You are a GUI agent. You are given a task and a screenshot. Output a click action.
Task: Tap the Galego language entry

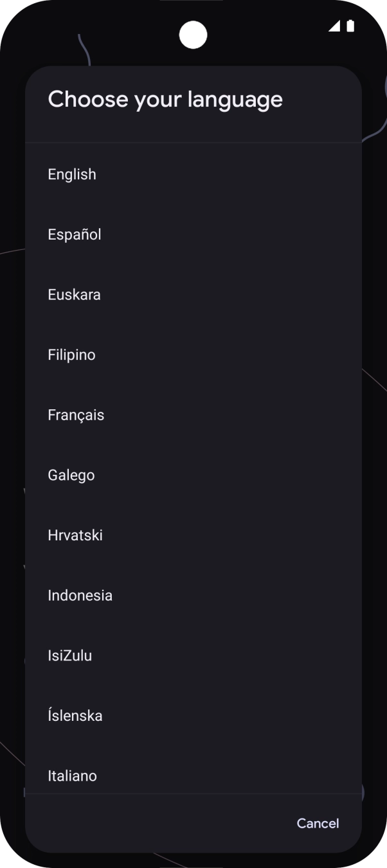coord(71,475)
